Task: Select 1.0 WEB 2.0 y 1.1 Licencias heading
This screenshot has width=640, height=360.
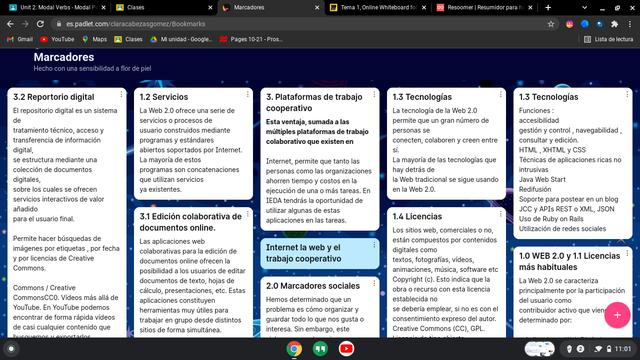Action: pos(569,261)
